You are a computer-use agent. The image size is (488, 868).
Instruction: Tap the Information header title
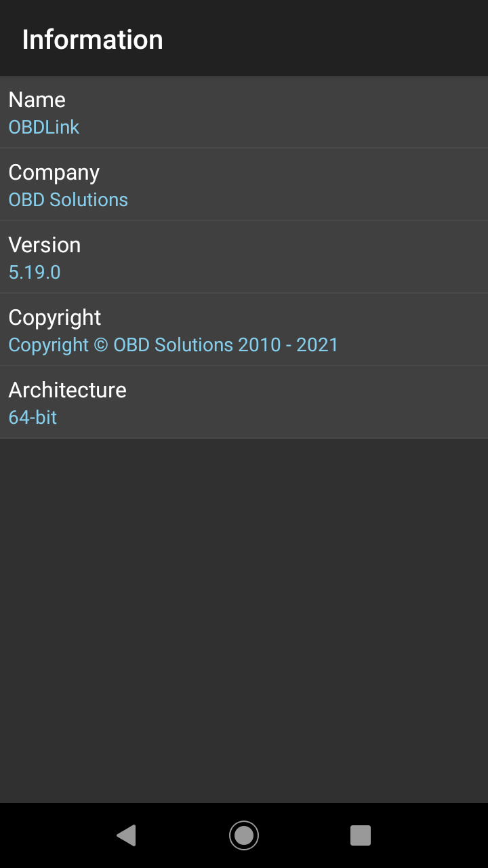[92, 39]
